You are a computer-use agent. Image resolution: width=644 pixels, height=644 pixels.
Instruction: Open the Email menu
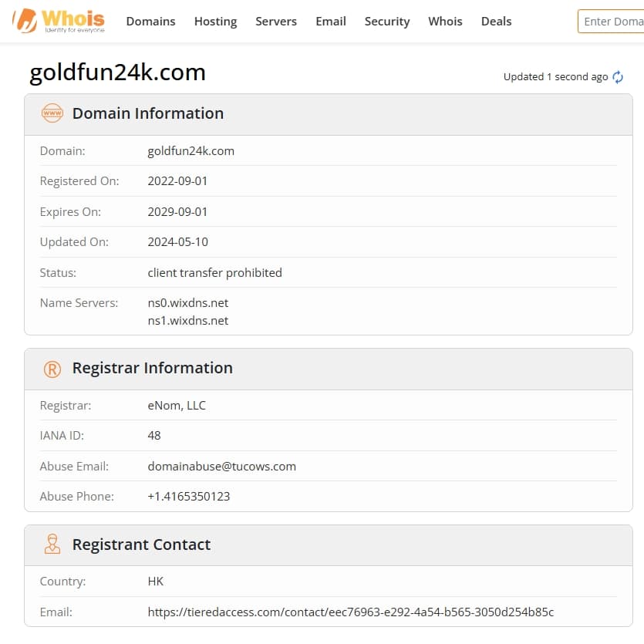(x=331, y=22)
